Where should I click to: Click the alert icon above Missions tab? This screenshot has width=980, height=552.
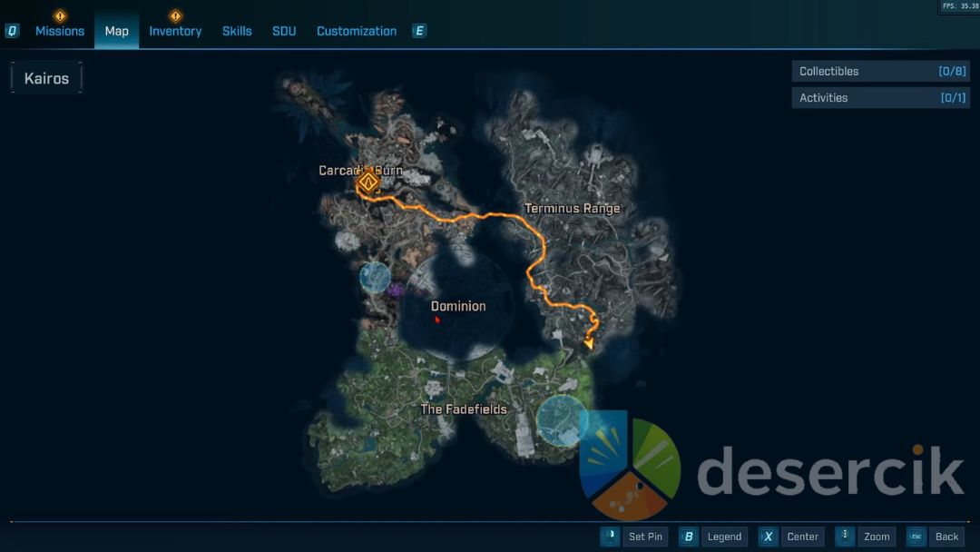[60, 15]
